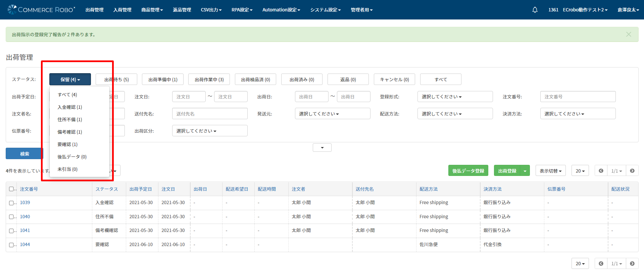The image size is (644, 280).
Task: Toggle the select-all checkbox in table header
Action: pyautogui.click(x=11, y=189)
